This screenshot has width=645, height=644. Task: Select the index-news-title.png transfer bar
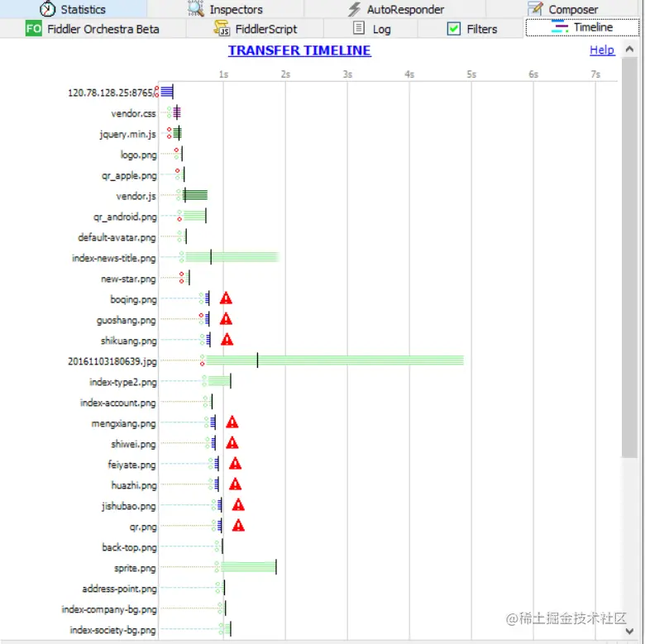(232, 257)
